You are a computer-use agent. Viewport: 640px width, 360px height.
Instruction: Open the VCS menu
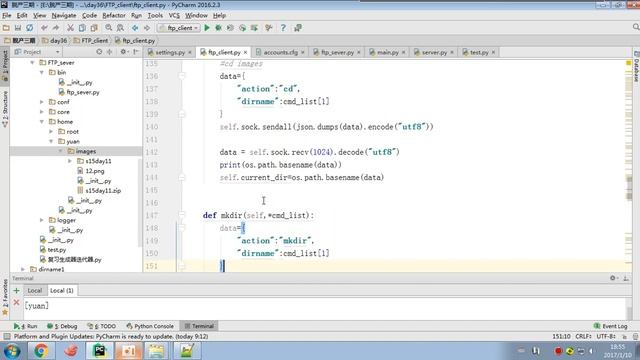click(x=174, y=15)
